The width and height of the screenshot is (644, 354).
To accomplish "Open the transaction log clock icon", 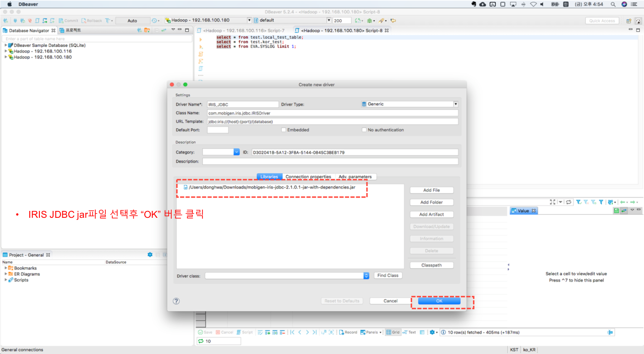I will 154,21.
